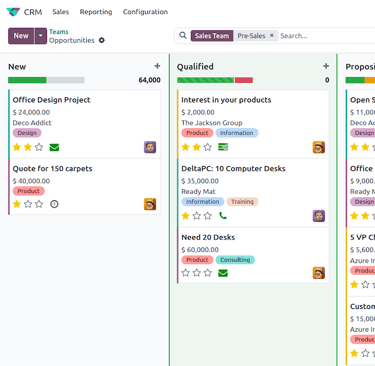This screenshot has width=375, height=366.
Task: Click the email icon on Need 20 Desks card
Action: click(223, 273)
